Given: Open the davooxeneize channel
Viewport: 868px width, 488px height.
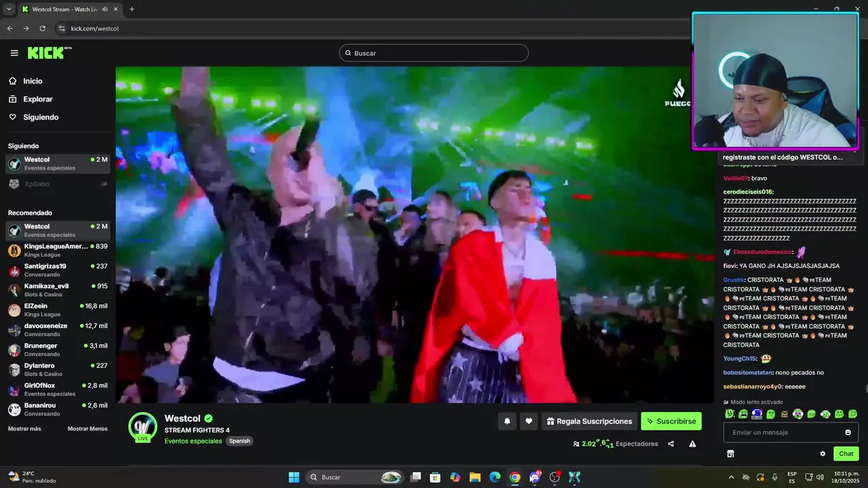Looking at the screenshot, I should click(x=58, y=329).
